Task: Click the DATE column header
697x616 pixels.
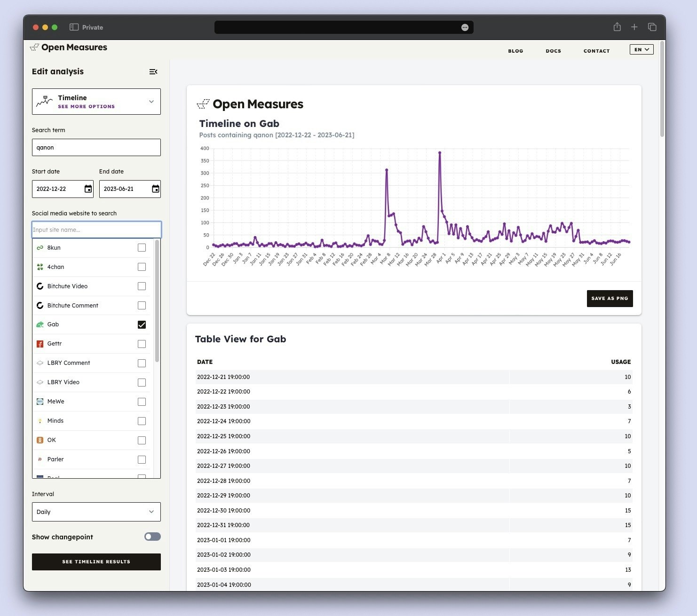Action: click(x=205, y=362)
